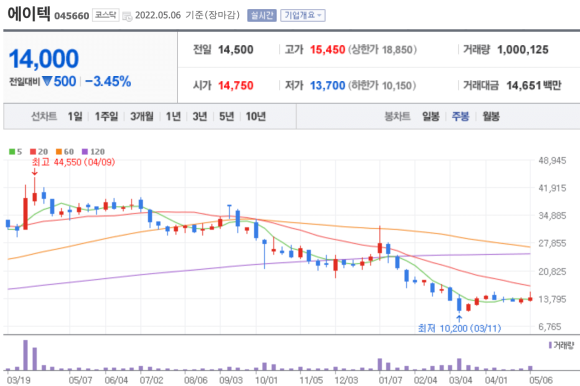580x386 pixels.
Task: Click the purple 120-period moving average swatch
Action: pyautogui.click(x=85, y=152)
